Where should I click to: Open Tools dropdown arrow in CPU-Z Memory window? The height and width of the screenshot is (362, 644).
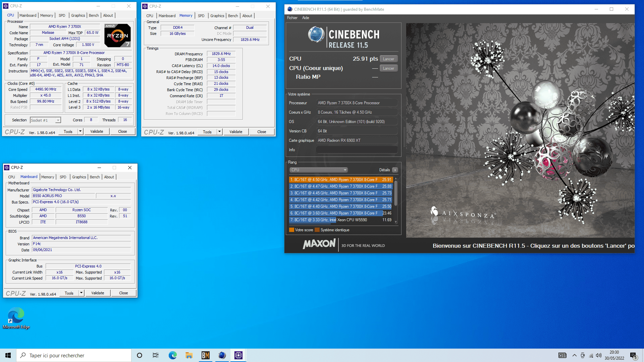coord(219,132)
